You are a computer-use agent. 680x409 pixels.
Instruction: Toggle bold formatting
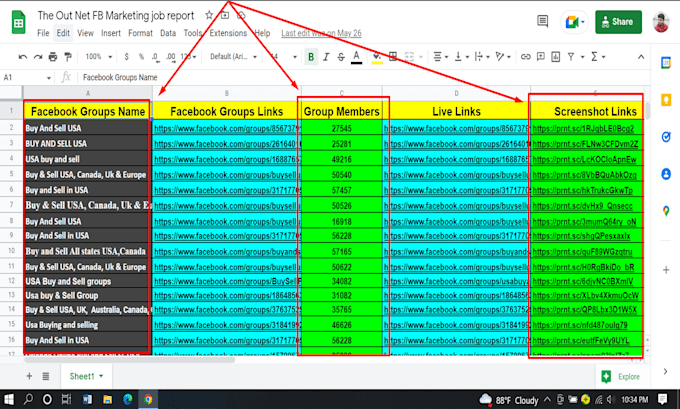[311, 57]
